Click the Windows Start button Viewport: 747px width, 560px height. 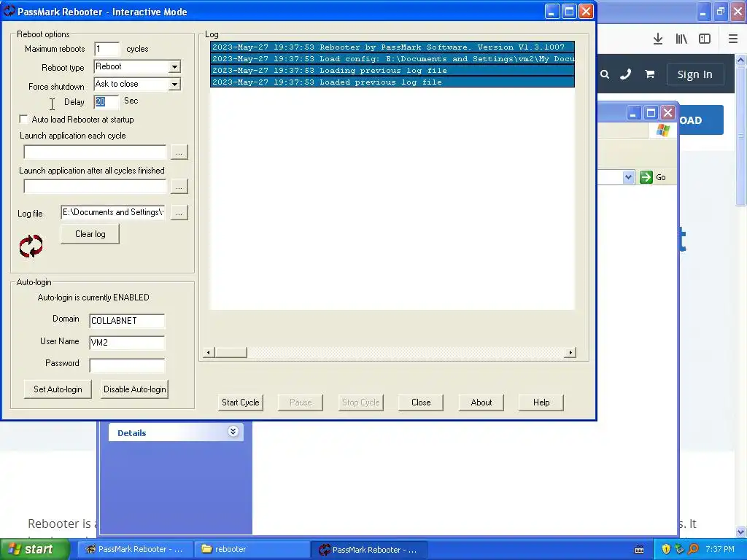click(x=34, y=549)
